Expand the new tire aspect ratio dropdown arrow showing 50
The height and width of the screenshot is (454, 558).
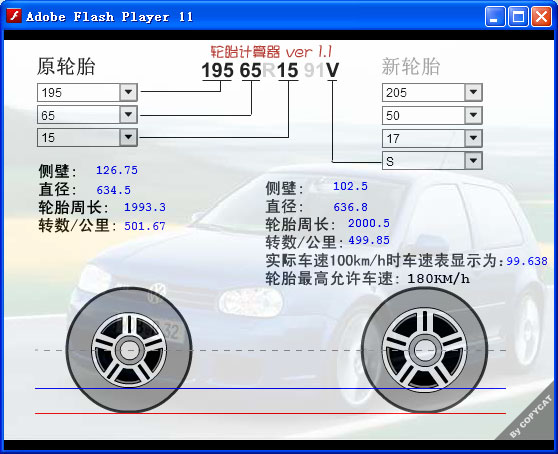point(473,115)
